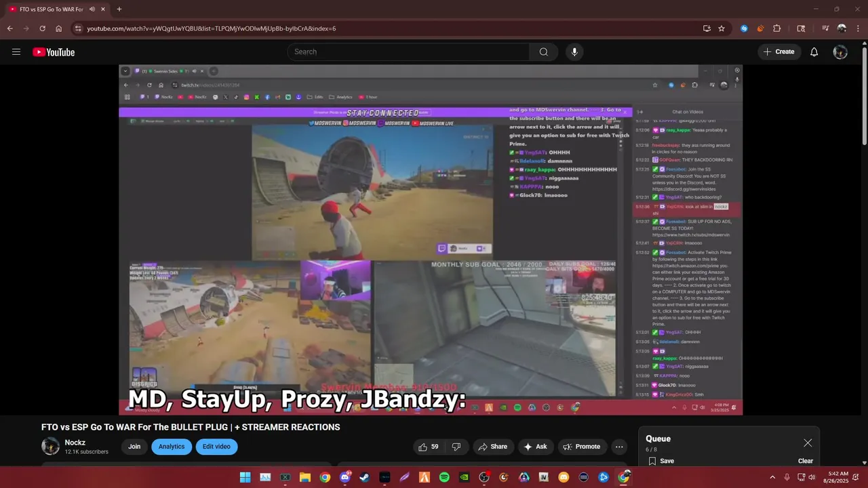Click the Edit video button
This screenshot has height=488, width=868.
[216, 447]
